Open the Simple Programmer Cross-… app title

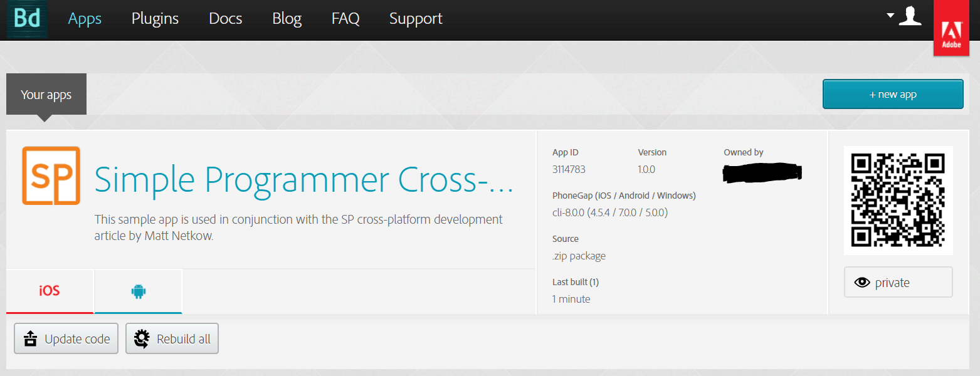click(303, 179)
